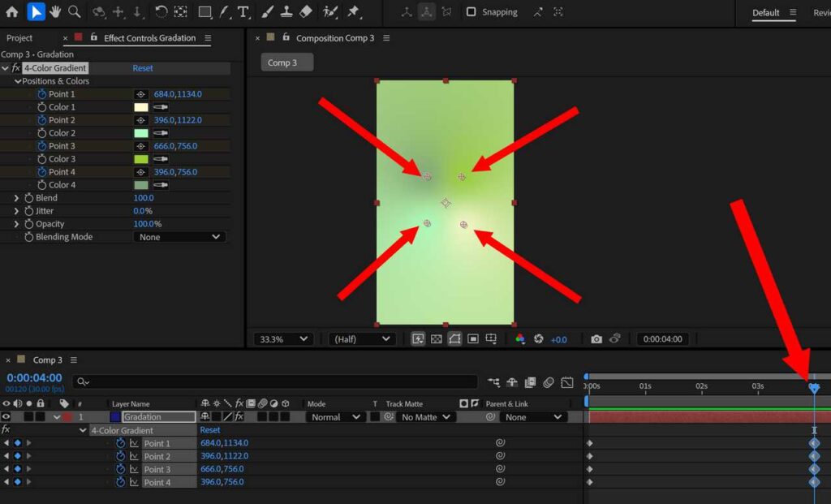The width and height of the screenshot is (831, 504).
Task: Select the Clone Stamp tool
Action: tap(286, 11)
